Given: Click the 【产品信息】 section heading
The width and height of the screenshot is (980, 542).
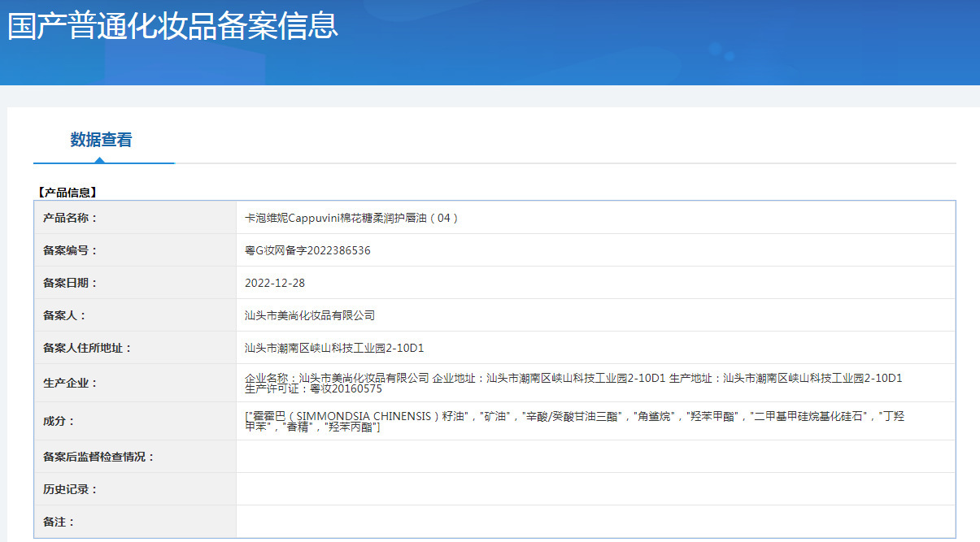Looking at the screenshot, I should point(67,193).
